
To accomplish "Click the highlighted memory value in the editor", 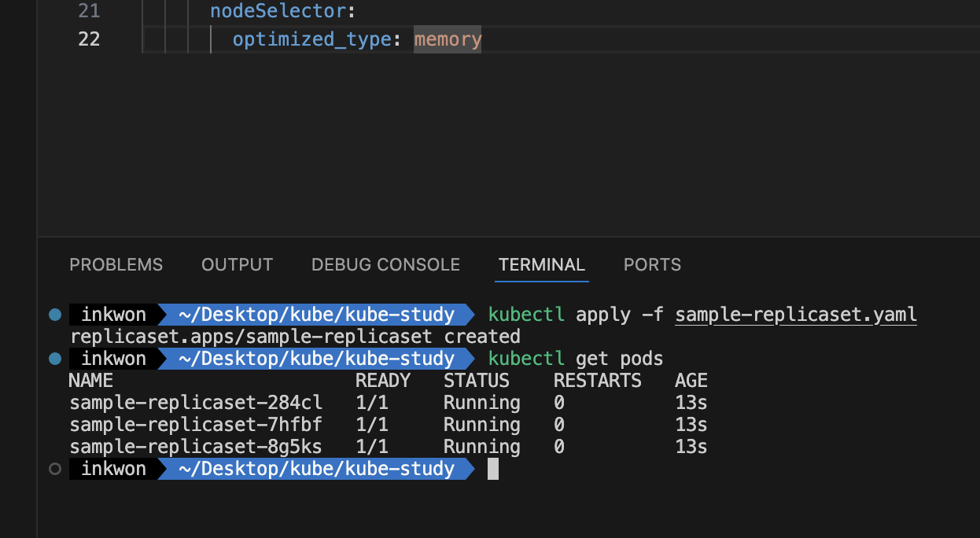I will point(448,39).
